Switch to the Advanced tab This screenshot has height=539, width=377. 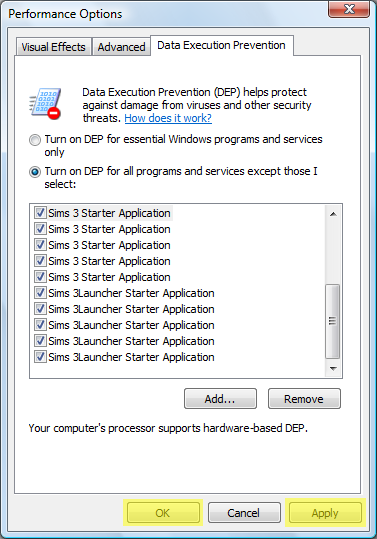(x=121, y=47)
